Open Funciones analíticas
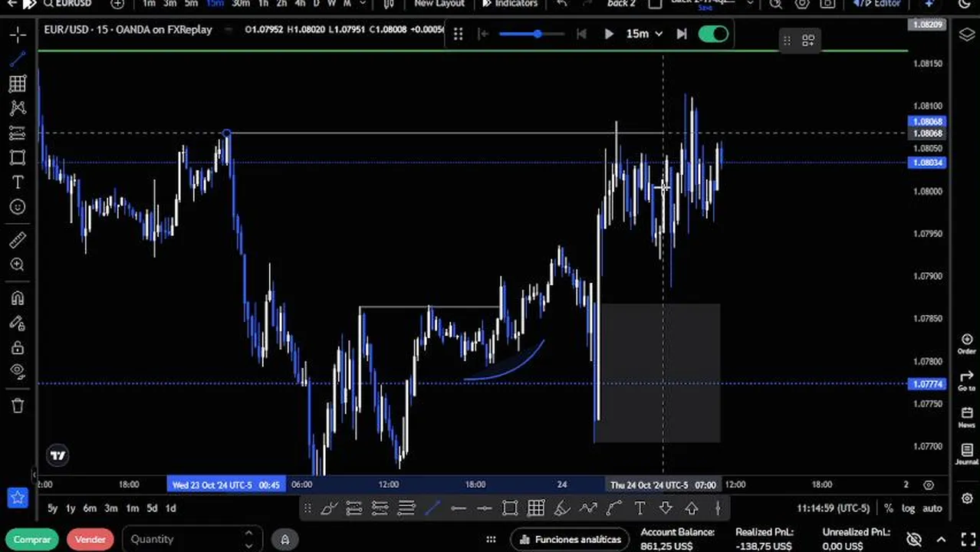This screenshot has height=552, width=980. point(570,540)
